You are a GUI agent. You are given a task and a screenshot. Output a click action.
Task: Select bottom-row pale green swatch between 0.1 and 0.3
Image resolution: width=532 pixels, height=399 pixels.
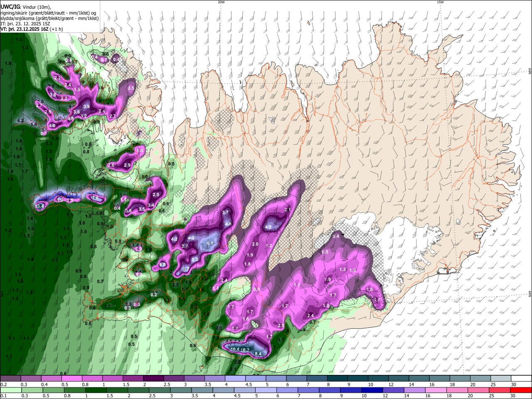pyautogui.click(x=11, y=390)
